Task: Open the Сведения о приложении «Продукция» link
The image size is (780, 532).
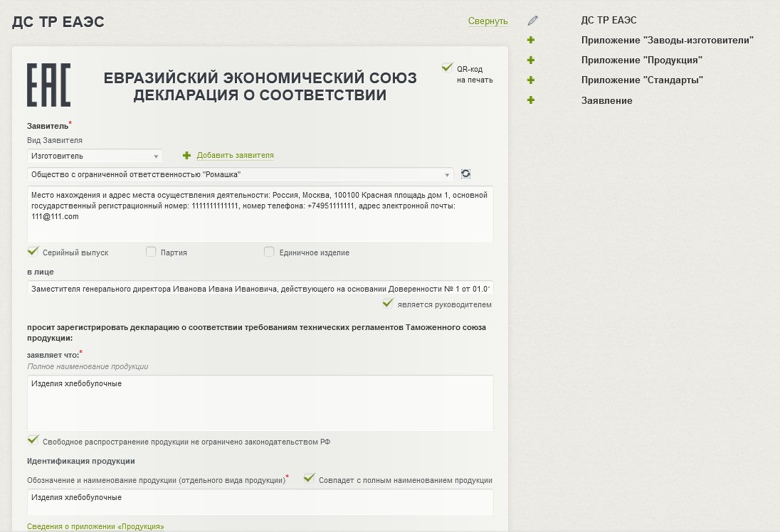Action: (95, 526)
